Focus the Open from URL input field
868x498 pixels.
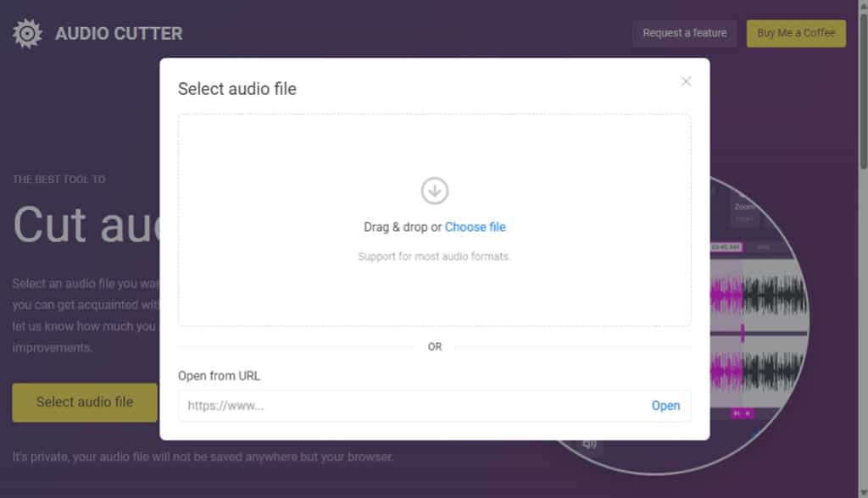pos(413,406)
